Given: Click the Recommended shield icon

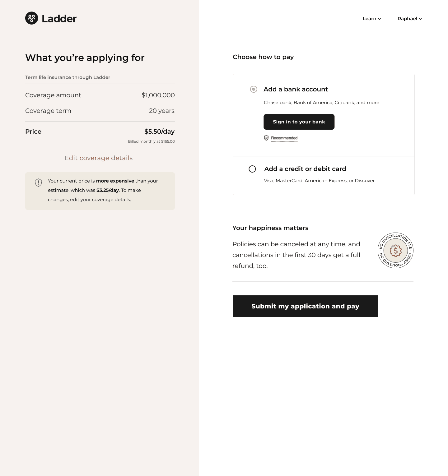Looking at the screenshot, I should pyautogui.click(x=266, y=138).
